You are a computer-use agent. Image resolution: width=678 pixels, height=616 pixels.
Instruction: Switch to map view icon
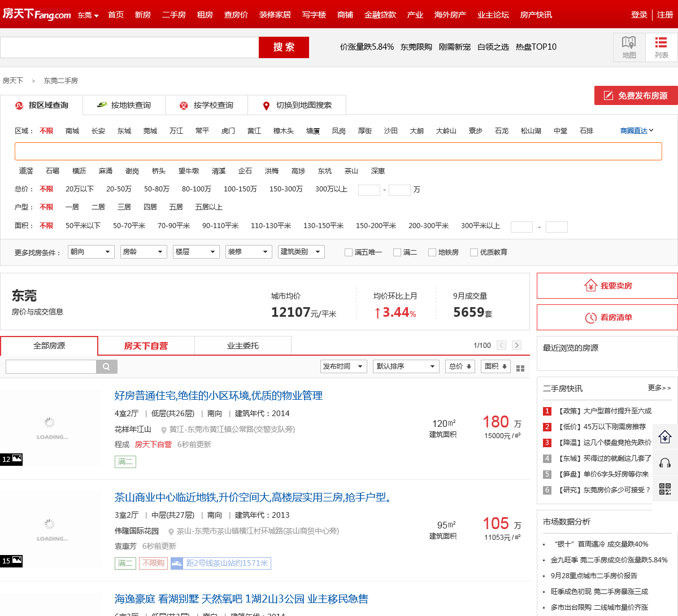[629, 47]
